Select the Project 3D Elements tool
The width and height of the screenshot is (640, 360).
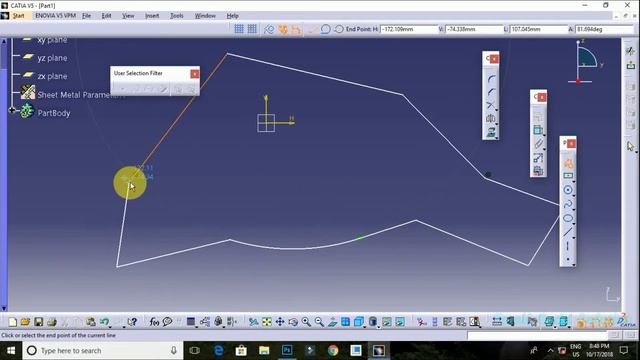coord(491,132)
